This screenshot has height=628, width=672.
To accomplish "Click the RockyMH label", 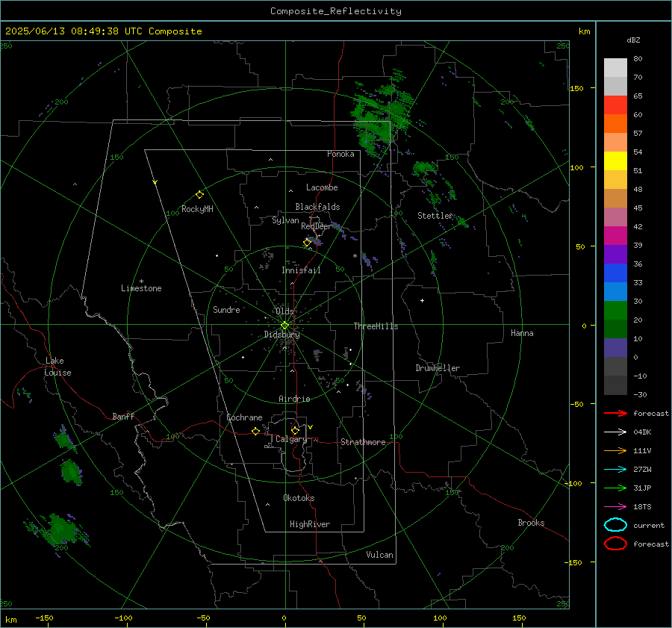I will (x=197, y=209).
